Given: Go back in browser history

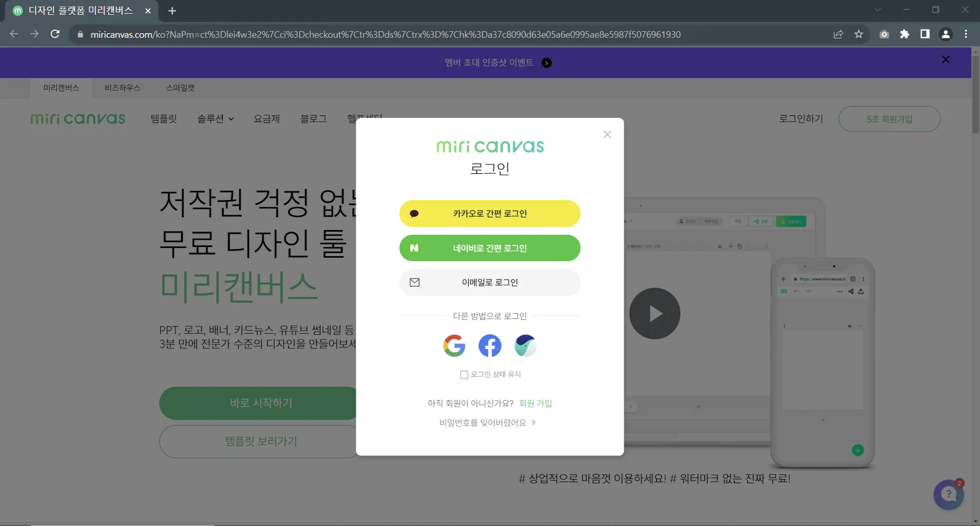Looking at the screenshot, I should tap(14, 34).
